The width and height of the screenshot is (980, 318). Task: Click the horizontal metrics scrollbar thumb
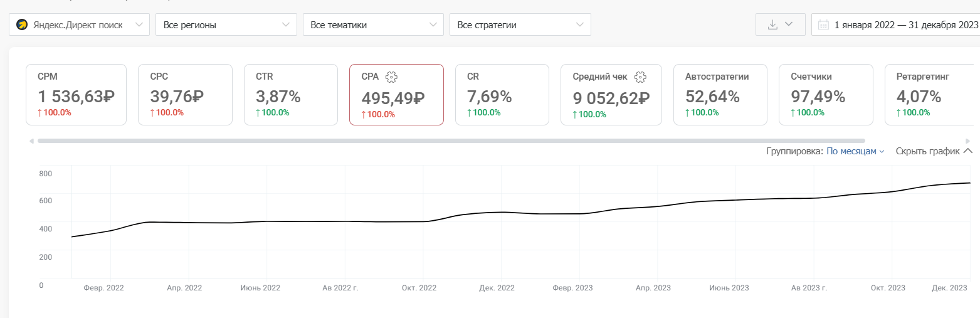point(451,141)
